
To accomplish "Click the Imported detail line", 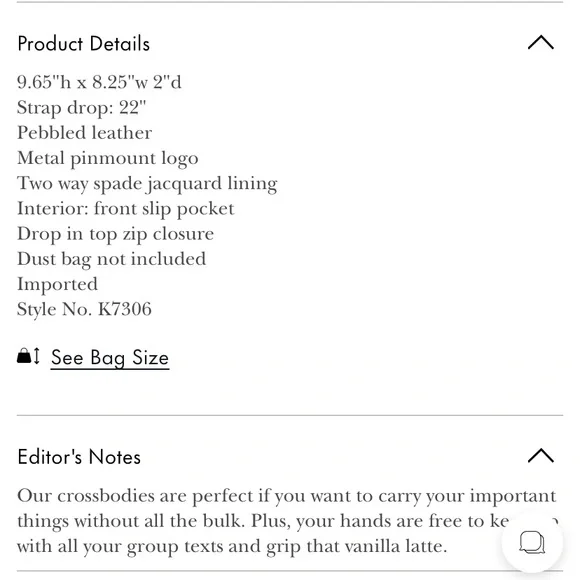I will coord(57,284).
